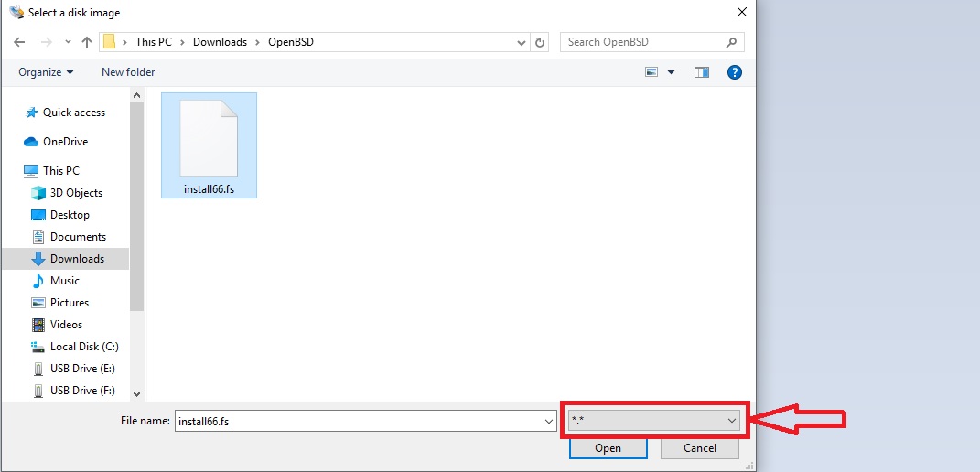This screenshot has width=980, height=472.
Task: Close the Select a disk image dialog
Action: (741, 12)
